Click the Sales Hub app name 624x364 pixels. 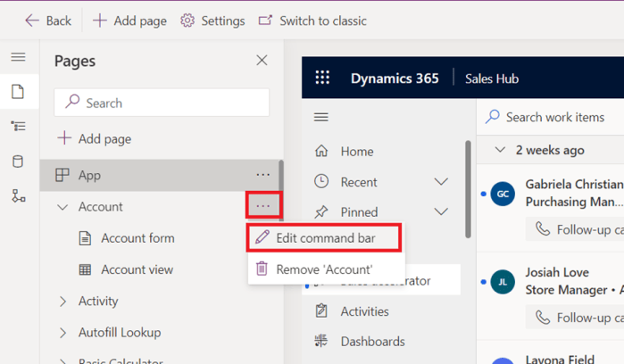(x=492, y=79)
